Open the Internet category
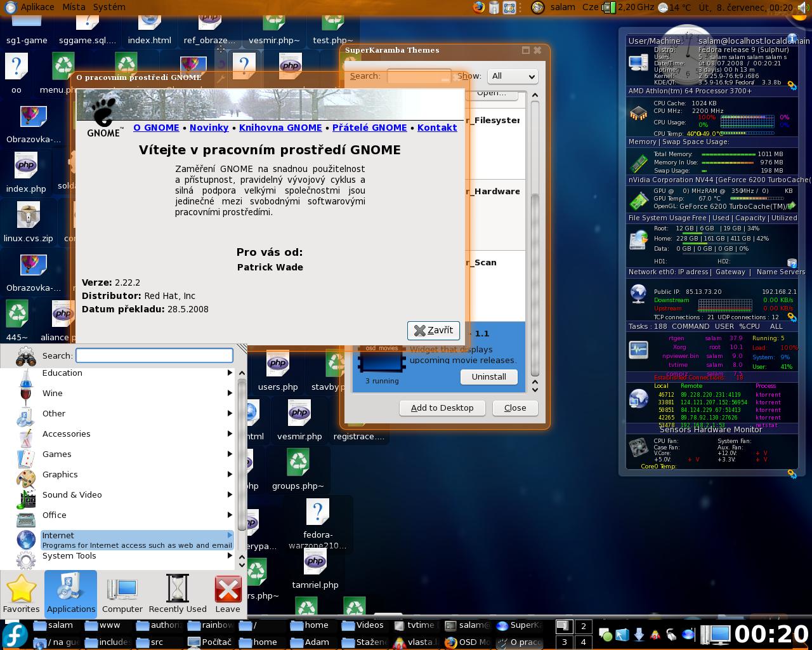This screenshot has width=812, height=650. tap(125, 540)
